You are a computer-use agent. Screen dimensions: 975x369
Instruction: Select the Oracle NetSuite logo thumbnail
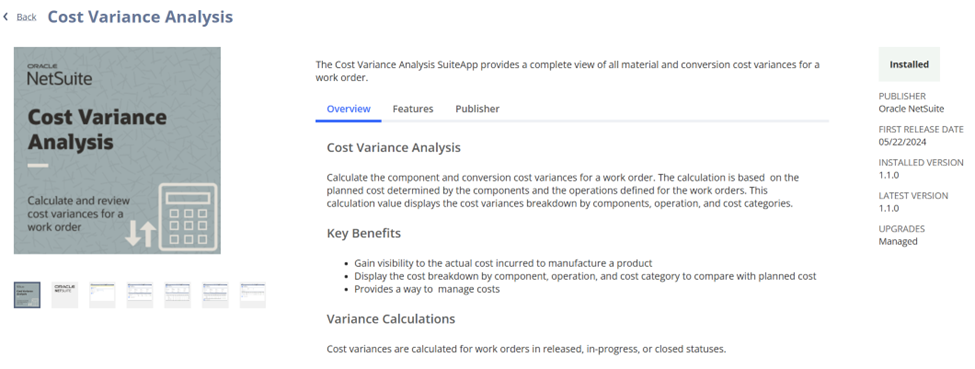pos(65,295)
